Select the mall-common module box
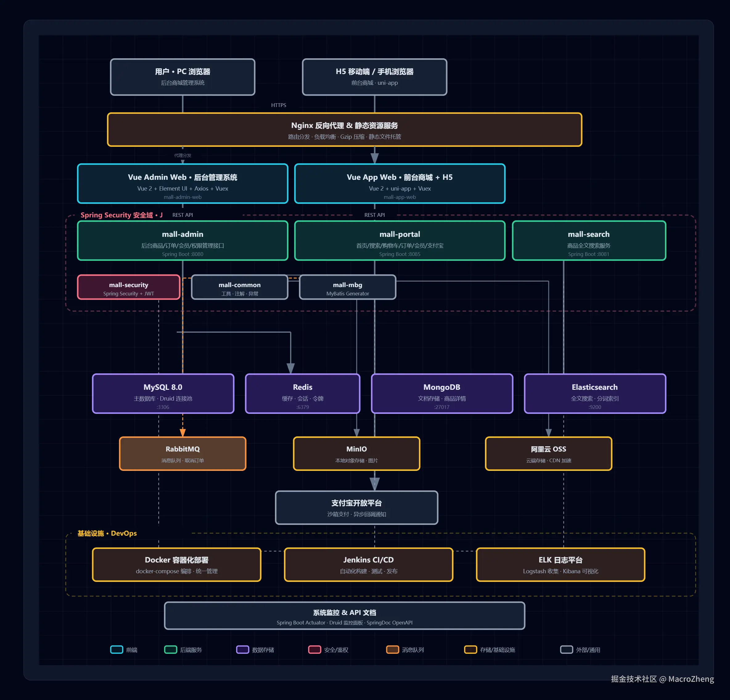Viewport: 730px width, 700px height. click(x=240, y=287)
